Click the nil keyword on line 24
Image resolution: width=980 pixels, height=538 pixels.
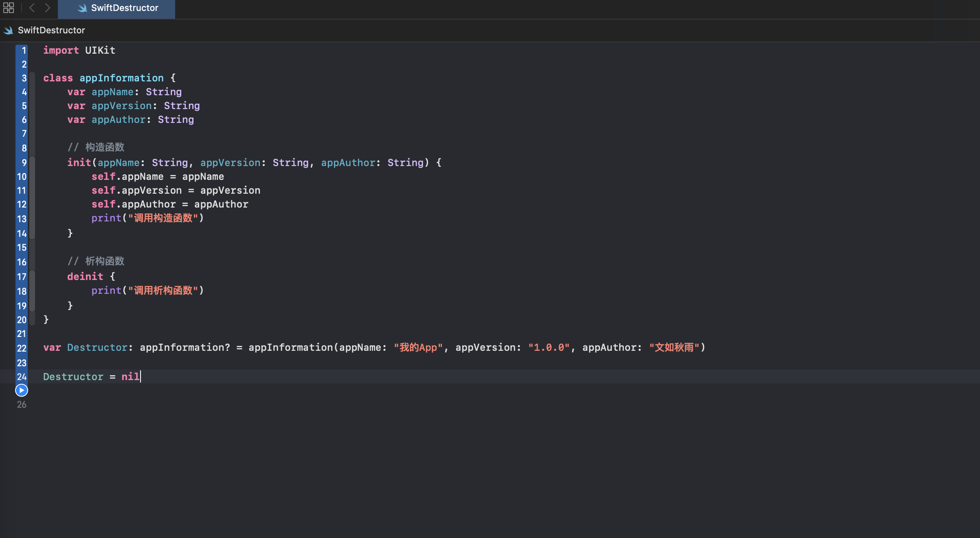tap(130, 377)
